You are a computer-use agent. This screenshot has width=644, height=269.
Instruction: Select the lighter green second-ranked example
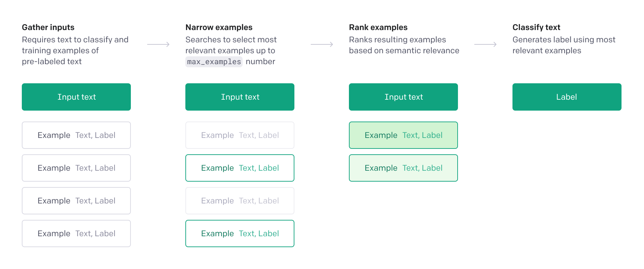[403, 168]
